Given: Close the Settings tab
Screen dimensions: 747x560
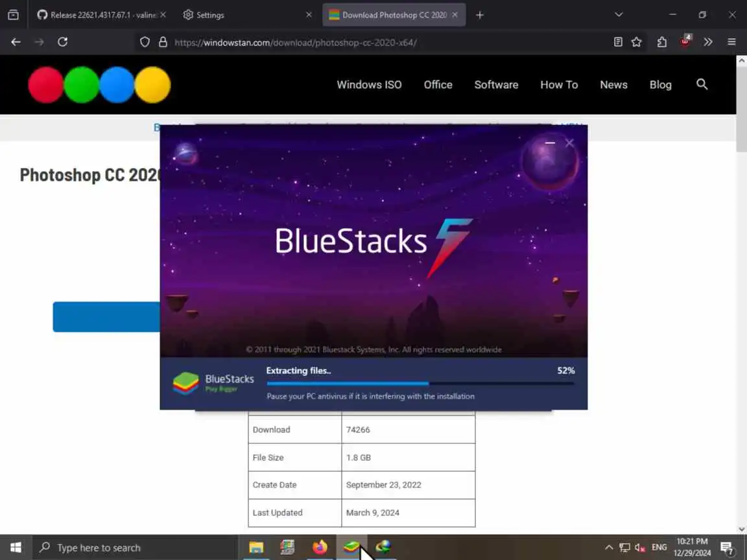Looking at the screenshot, I should 309,15.
